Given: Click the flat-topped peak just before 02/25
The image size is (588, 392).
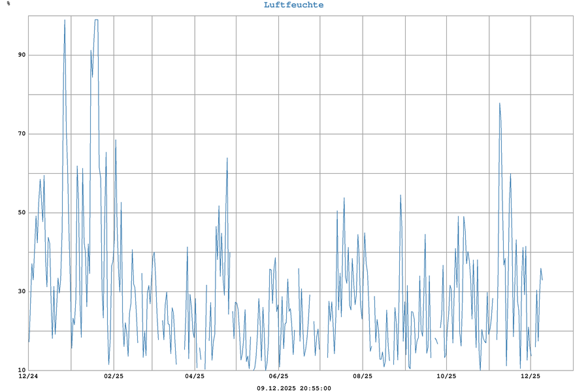Looking at the screenshot, I should [96, 20].
